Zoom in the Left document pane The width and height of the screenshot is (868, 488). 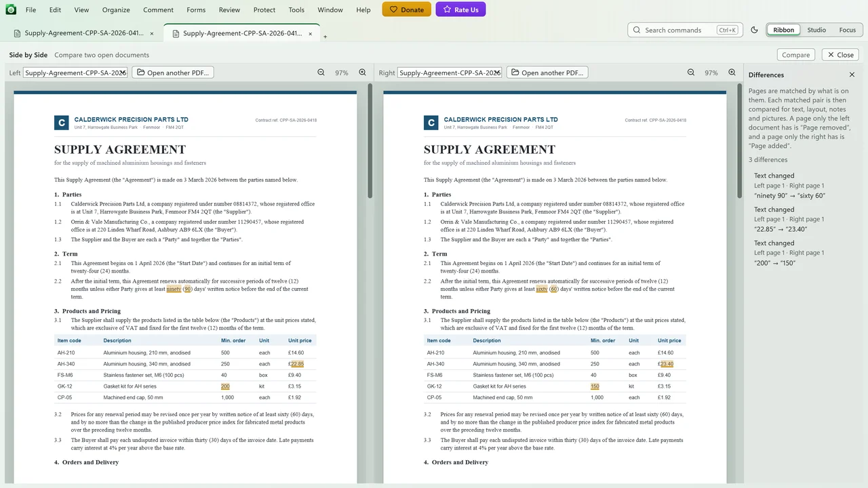coord(362,73)
